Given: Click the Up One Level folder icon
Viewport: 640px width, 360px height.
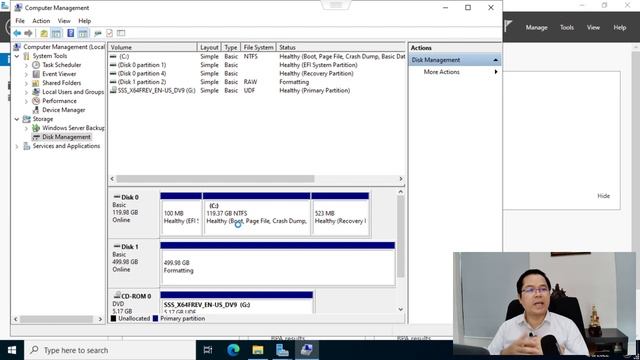Looking at the screenshot, I should coord(44,33).
